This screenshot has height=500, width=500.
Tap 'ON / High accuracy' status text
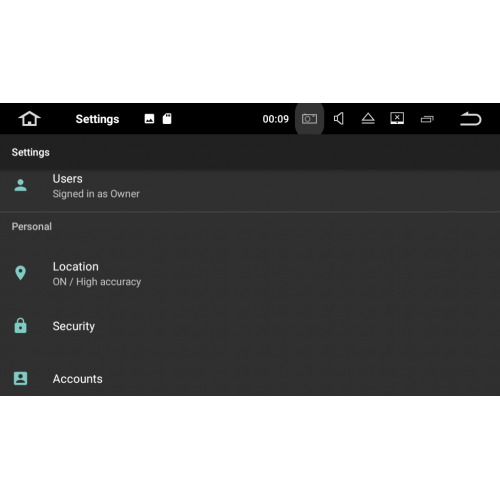coord(97,282)
